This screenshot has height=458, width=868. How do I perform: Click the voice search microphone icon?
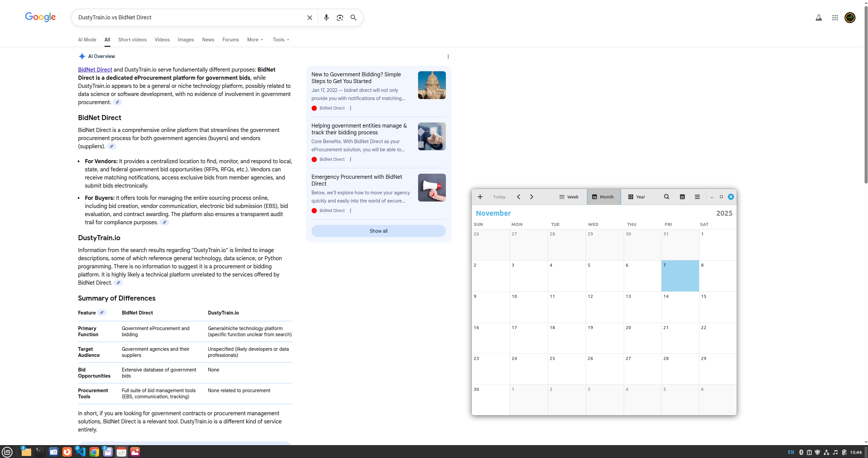(x=326, y=18)
